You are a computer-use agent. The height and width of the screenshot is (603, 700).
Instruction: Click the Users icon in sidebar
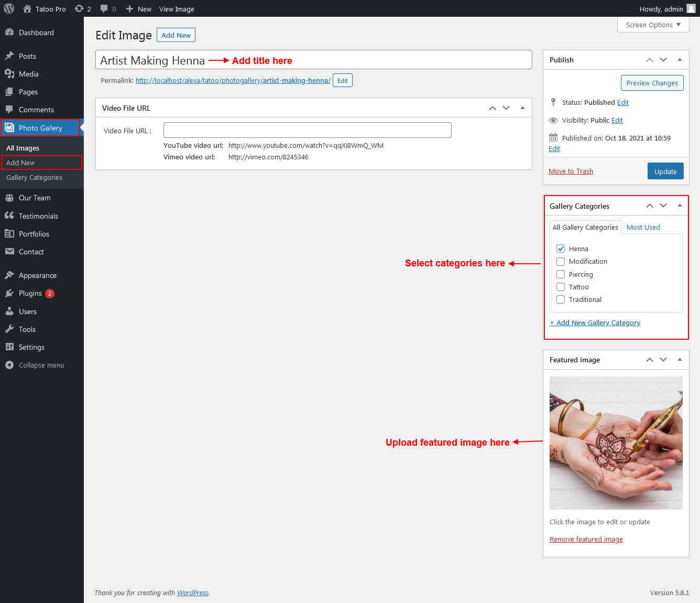pos(9,311)
